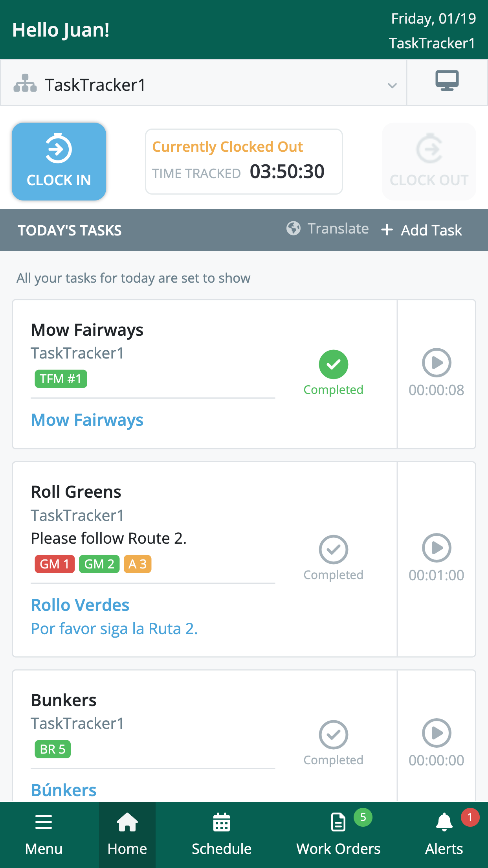This screenshot has width=488, height=868.
Task: Open the Rollo Verdes translated task link
Action: (80, 605)
